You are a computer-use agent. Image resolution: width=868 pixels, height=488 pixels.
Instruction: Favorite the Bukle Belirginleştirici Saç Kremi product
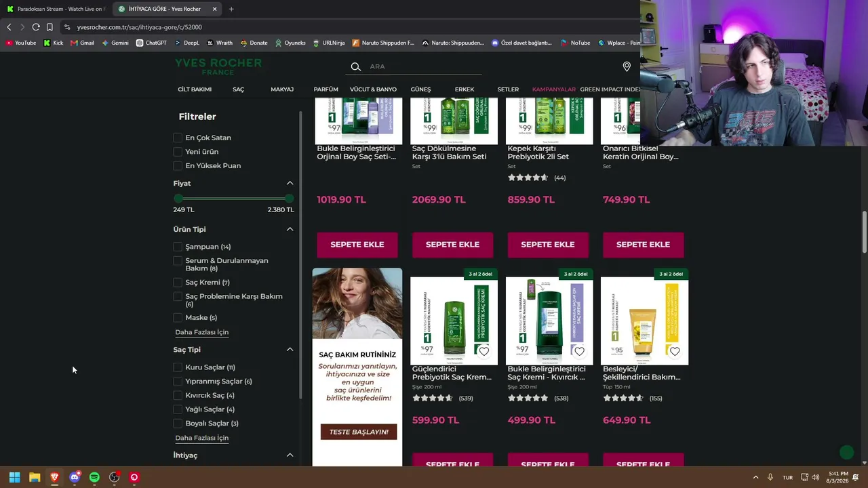579,351
